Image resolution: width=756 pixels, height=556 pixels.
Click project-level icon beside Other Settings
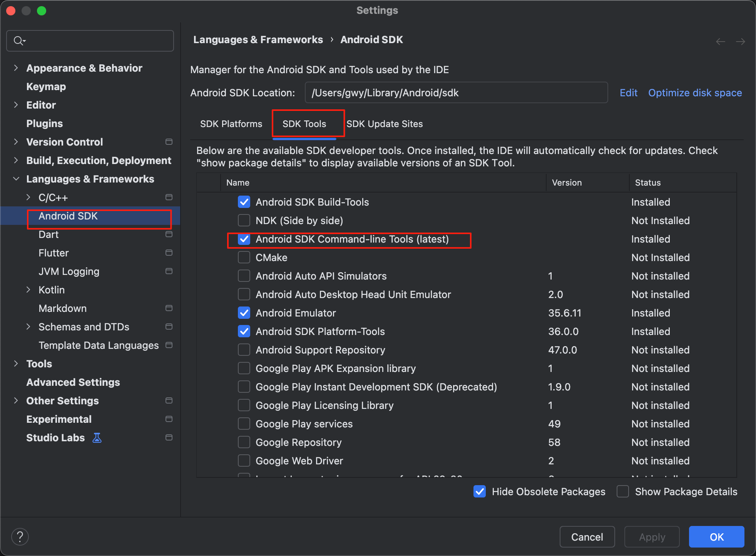pos(169,400)
